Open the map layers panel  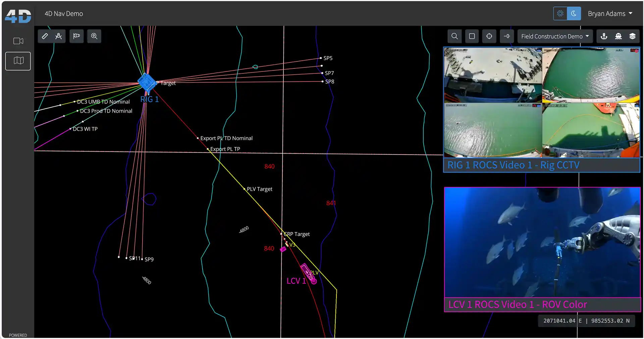633,36
